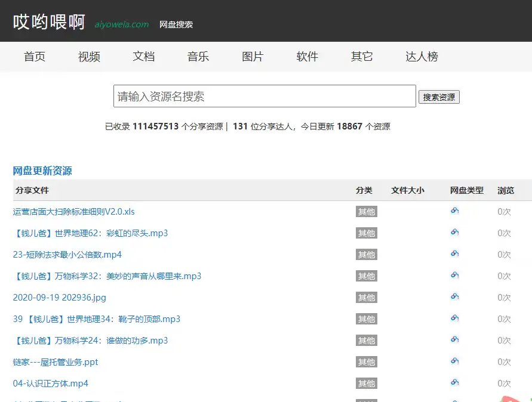Click the netdisk icon for 23-短除法求最小公倍数.mp4

454,253
